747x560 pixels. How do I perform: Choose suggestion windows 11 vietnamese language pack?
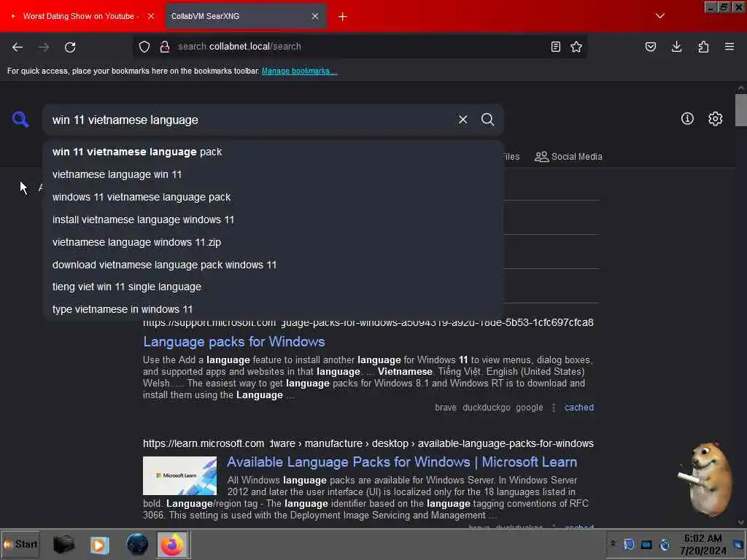click(274, 197)
